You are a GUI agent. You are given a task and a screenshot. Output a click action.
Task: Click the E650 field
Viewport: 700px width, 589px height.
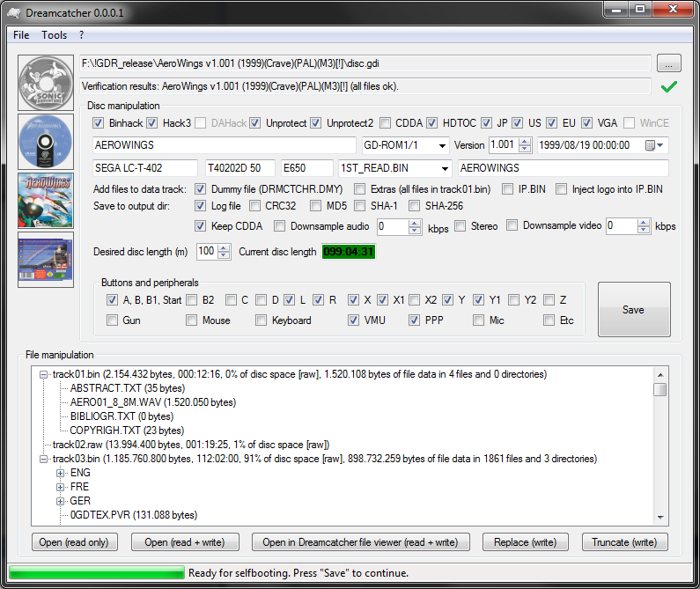click(x=307, y=168)
